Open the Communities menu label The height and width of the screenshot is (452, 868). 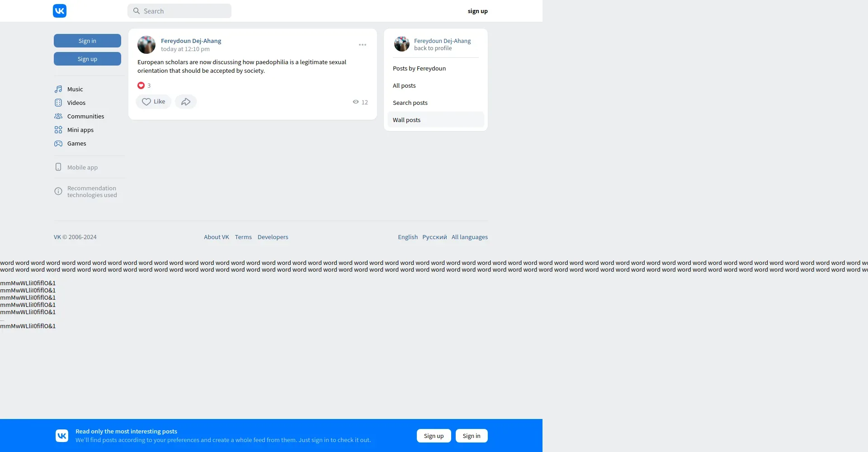tap(86, 116)
